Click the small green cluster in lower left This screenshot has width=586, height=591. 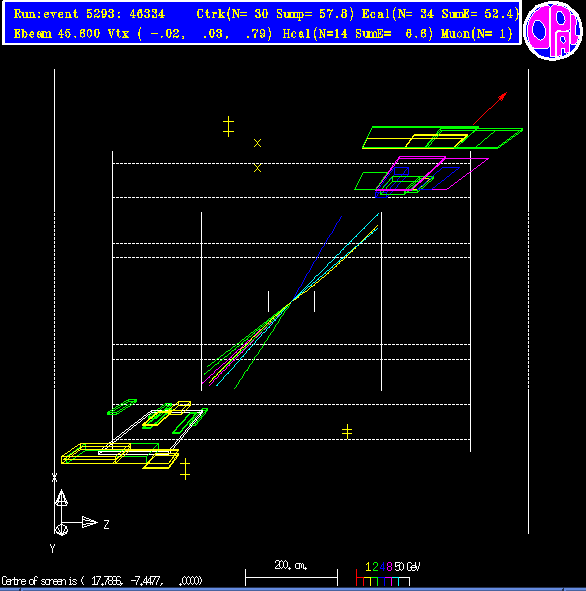pyautogui.click(x=122, y=407)
